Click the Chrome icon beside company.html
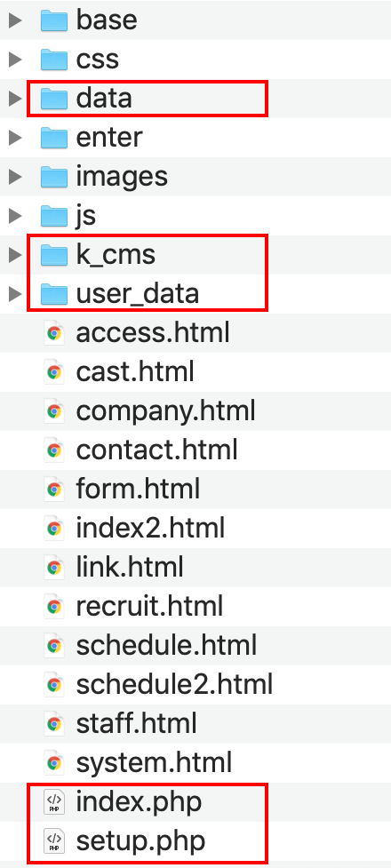This screenshot has height=868, width=391. (54, 411)
